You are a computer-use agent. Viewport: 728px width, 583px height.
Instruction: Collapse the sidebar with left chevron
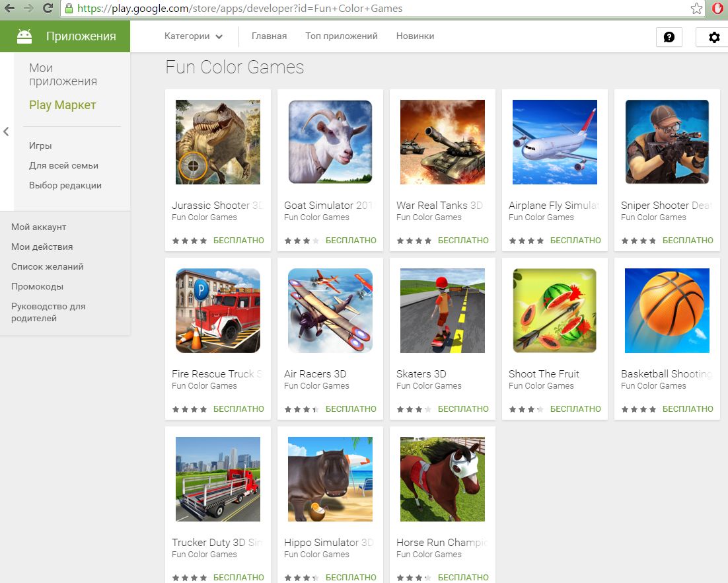(x=7, y=132)
